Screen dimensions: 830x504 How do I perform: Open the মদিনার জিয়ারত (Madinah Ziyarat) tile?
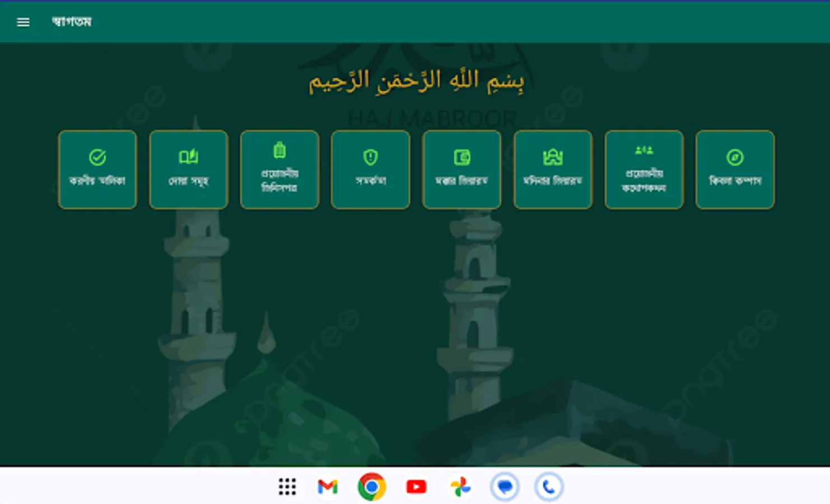(x=553, y=169)
